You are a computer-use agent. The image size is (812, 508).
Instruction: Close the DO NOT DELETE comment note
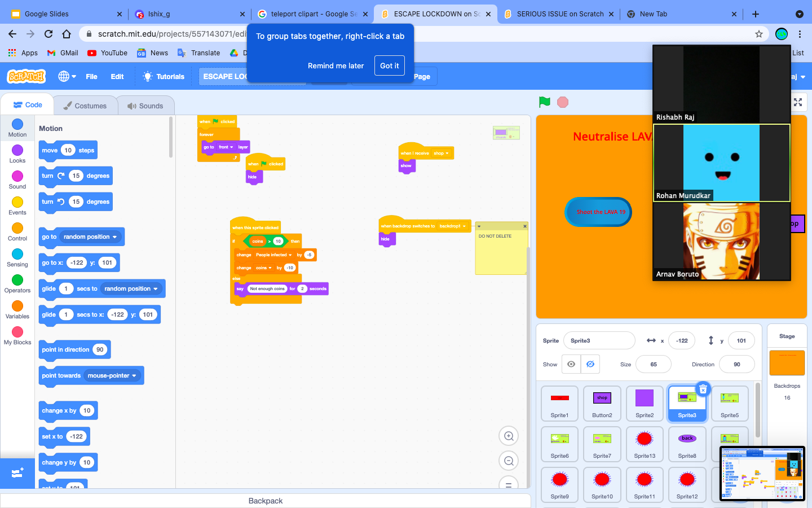pyautogui.click(x=524, y=226)
